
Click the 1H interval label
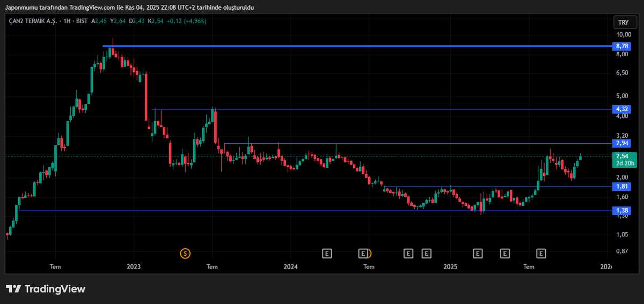pos(67,21)
